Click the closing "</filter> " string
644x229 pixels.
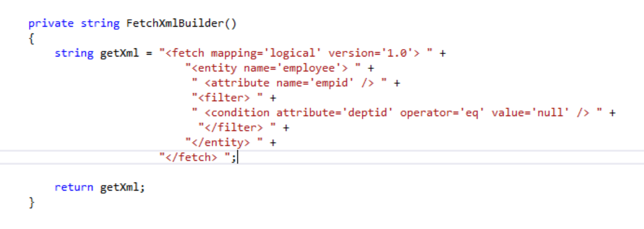(x=237, y=128)
